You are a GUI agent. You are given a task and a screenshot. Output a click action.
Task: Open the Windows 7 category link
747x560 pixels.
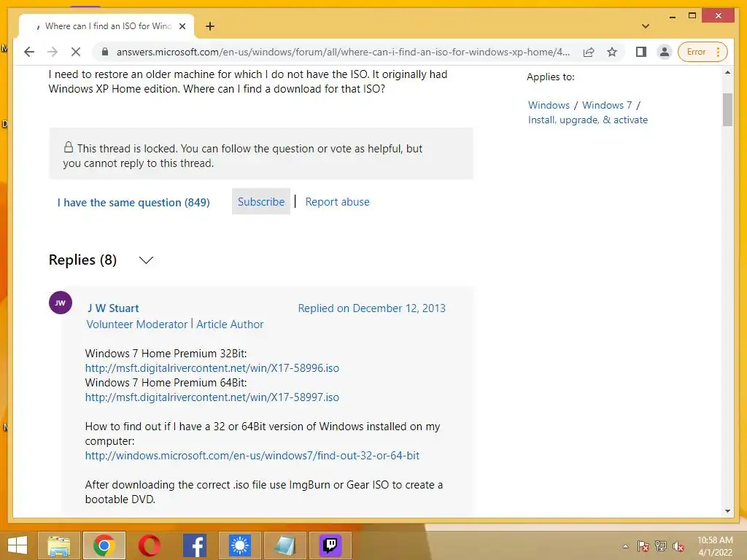point(607,105)
